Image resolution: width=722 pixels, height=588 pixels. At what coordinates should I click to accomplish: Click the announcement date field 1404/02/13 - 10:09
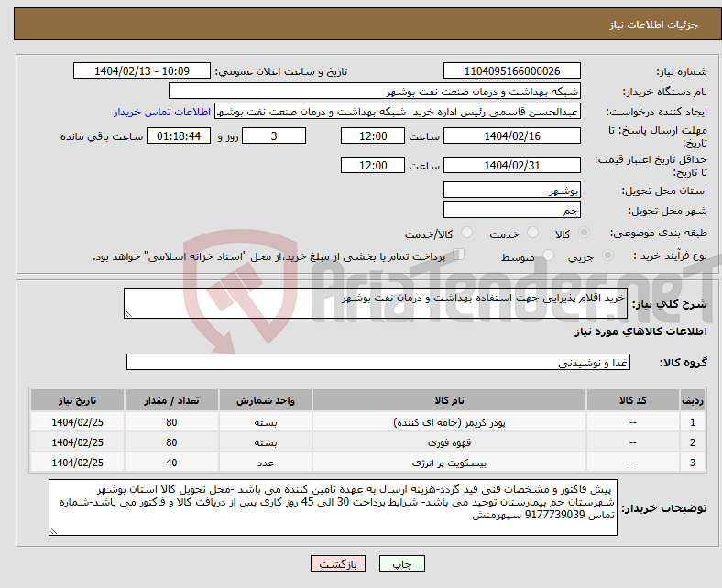click(x=142, y=71)
